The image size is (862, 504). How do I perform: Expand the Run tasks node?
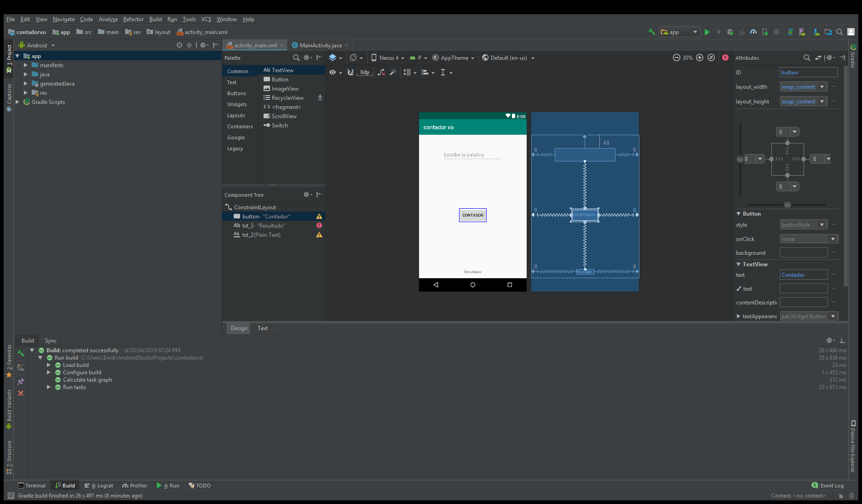[49, 387]
